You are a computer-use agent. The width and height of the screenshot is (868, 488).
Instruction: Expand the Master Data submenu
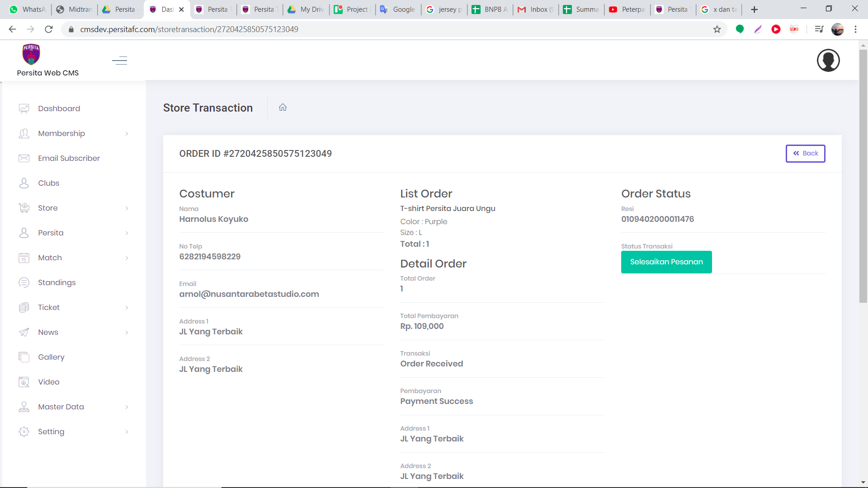pos(127,407)
